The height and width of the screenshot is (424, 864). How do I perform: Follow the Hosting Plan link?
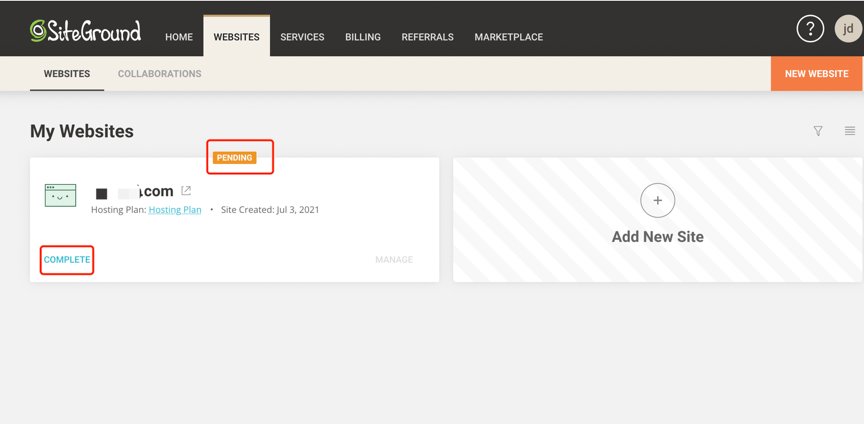click(175, 210)
